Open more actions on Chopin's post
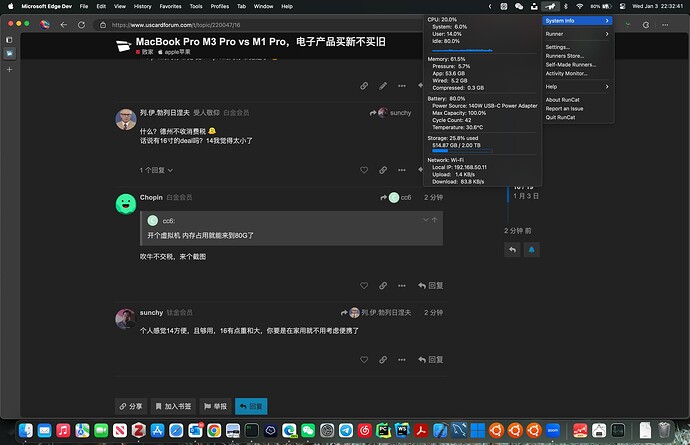This screenshot has height=445, width=690. click(402, 286)
